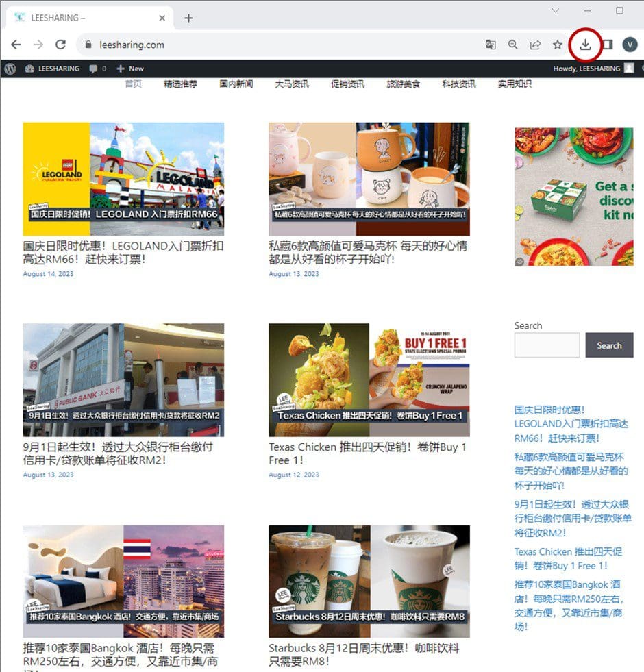644x672 pixels.
Task: Click the admin bar user avatar
Action: click(629, 69)
